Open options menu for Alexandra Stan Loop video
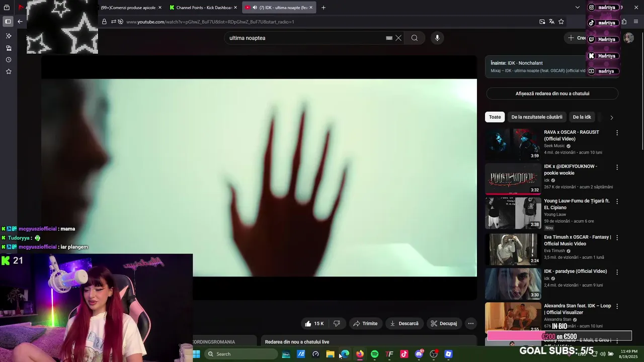This screenshot has height=362, width=644. click(617, 306)
